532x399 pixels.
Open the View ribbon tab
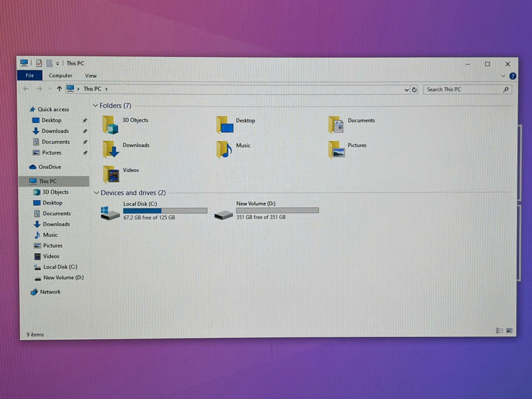90,76
